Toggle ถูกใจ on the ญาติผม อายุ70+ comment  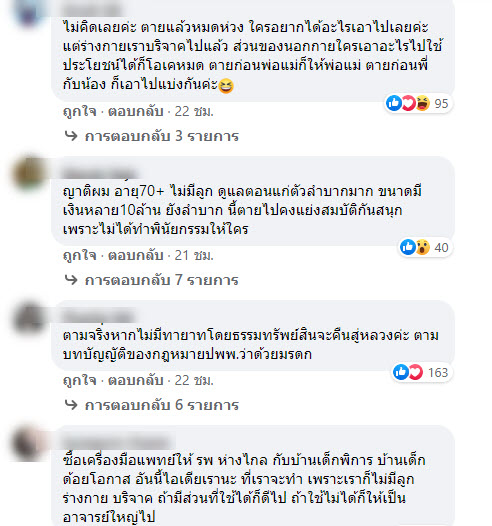tap(80, 256)
